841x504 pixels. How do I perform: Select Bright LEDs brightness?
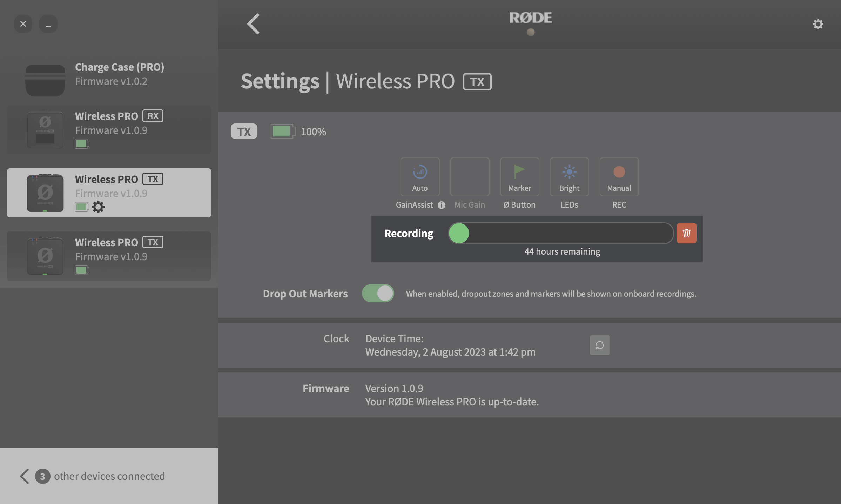569,176
